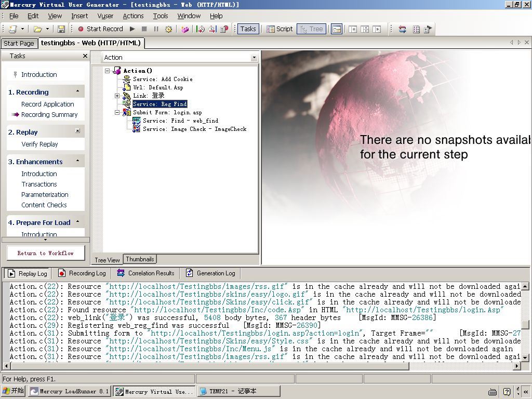This screenshot has height=399, width=532.
Task: Click the Return to Workflow button
Action: coord(46,253)
